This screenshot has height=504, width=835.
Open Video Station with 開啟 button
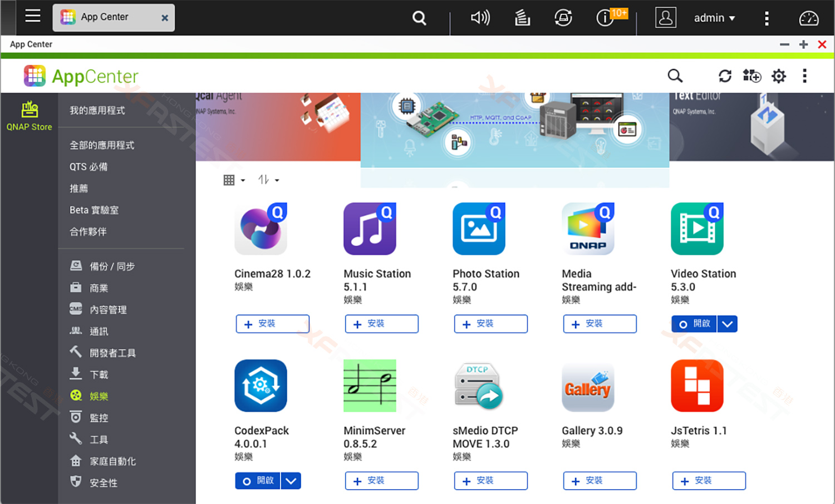click(x=694, y=324)
